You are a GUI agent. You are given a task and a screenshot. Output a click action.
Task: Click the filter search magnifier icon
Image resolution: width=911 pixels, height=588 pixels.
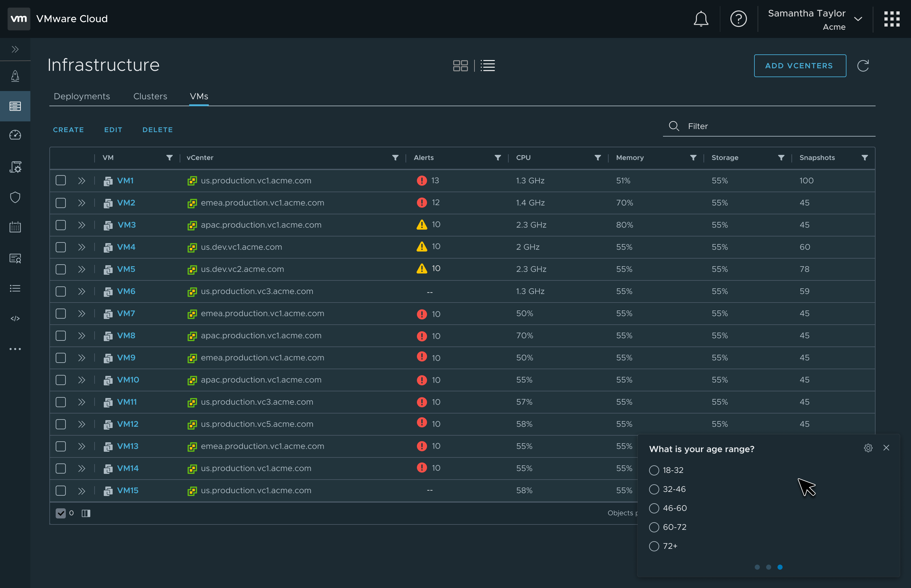click(674, 126)
